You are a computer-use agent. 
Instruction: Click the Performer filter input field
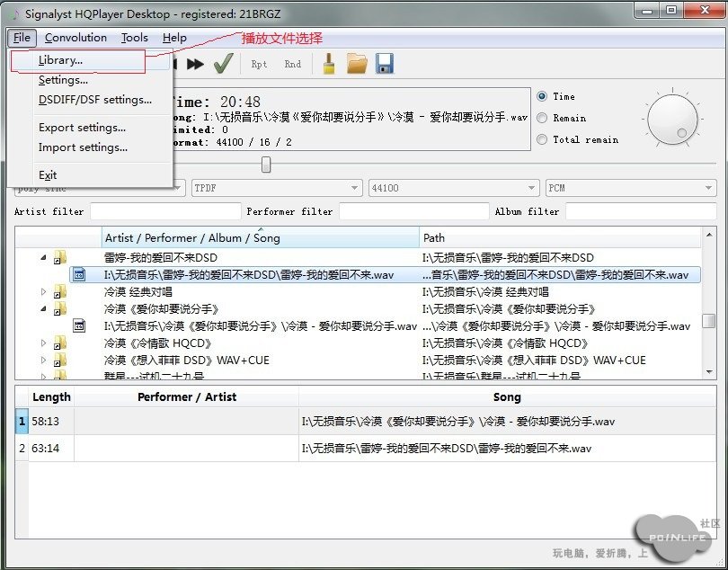click(414, 211)
